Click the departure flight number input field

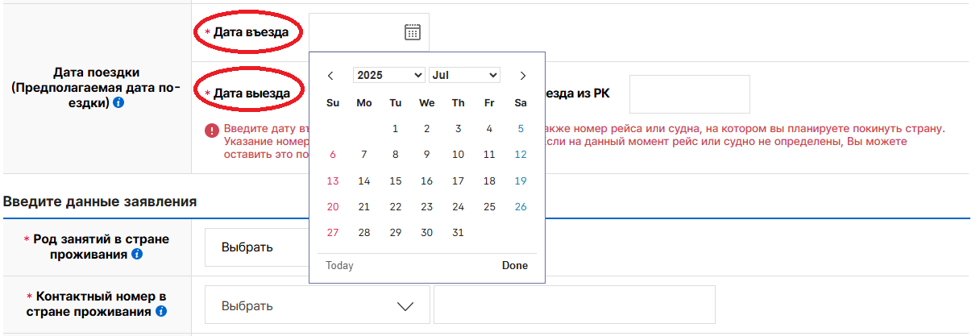690,94
